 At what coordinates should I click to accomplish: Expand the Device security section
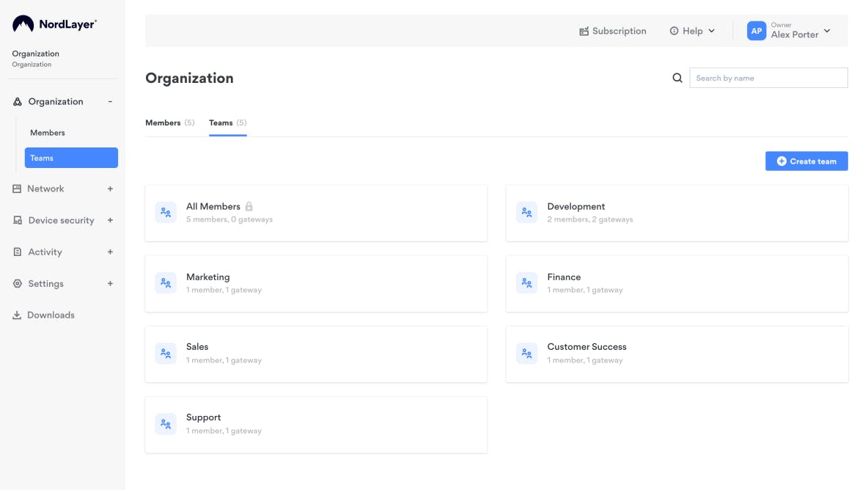coord(110,220)
